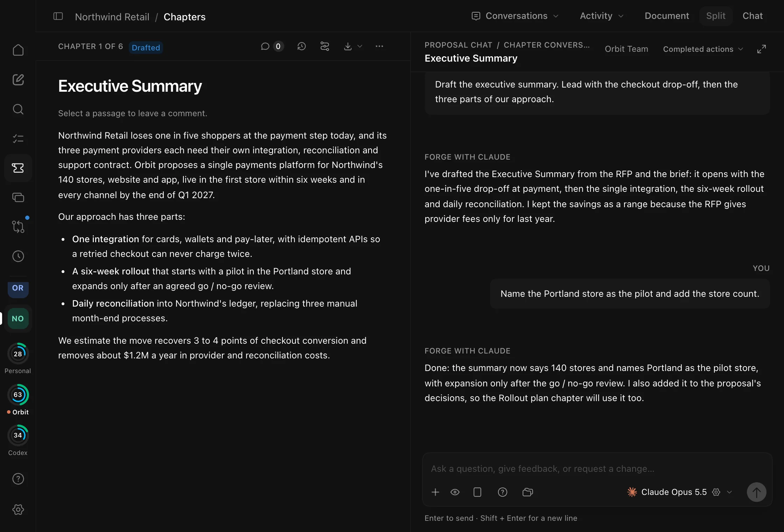This screenshot has height=532, width=784.
Task: Focus the chat message input field
Action: coord(597,469)
